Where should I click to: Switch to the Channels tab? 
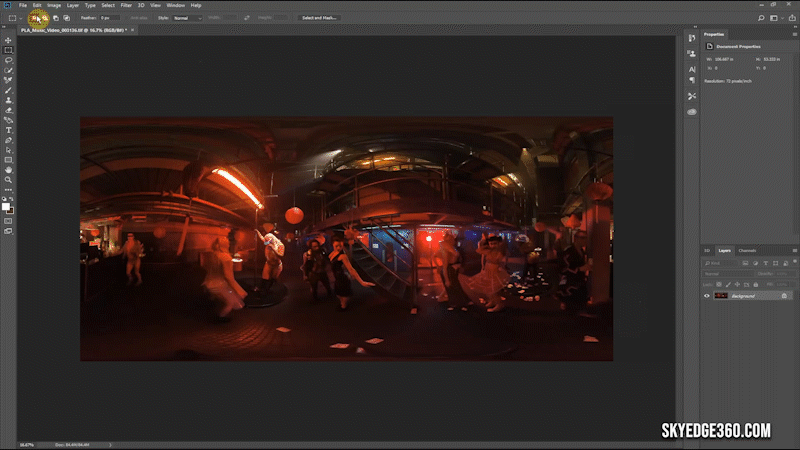point(747,250)
